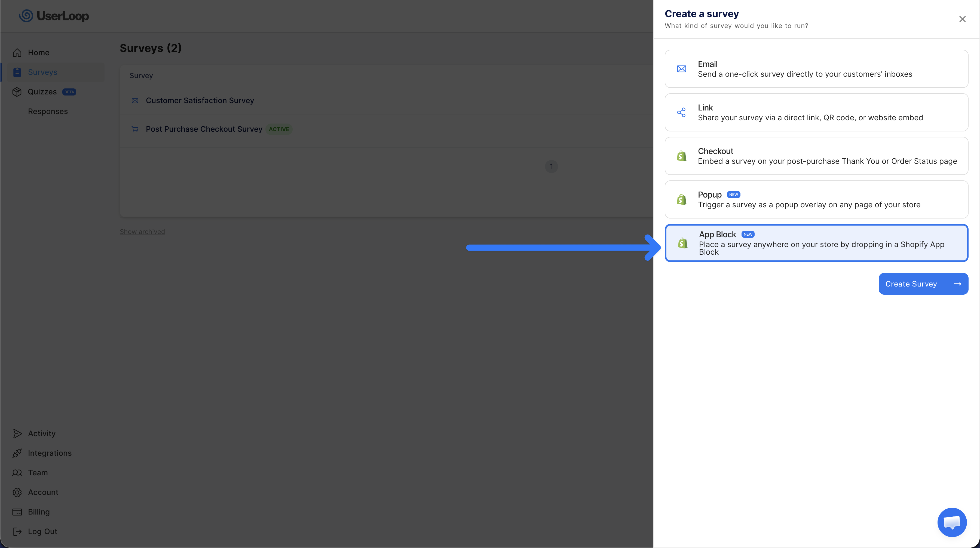Screen dimensions: 980x548
Task: Click the Integrations plug icon
Action: [x=17, y=453]
